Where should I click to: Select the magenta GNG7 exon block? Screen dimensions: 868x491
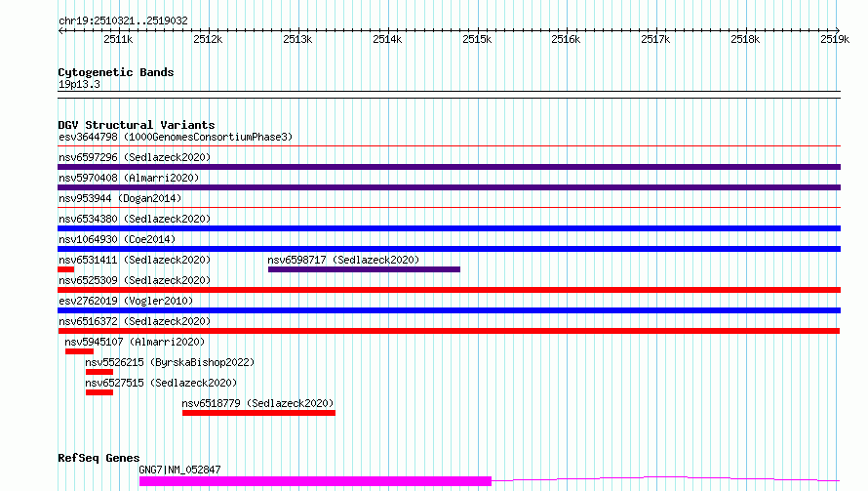tap(316, 481)
